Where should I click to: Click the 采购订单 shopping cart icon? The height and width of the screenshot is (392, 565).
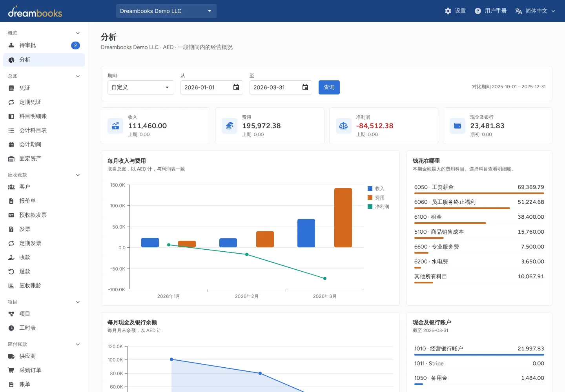tap(11, 370)
